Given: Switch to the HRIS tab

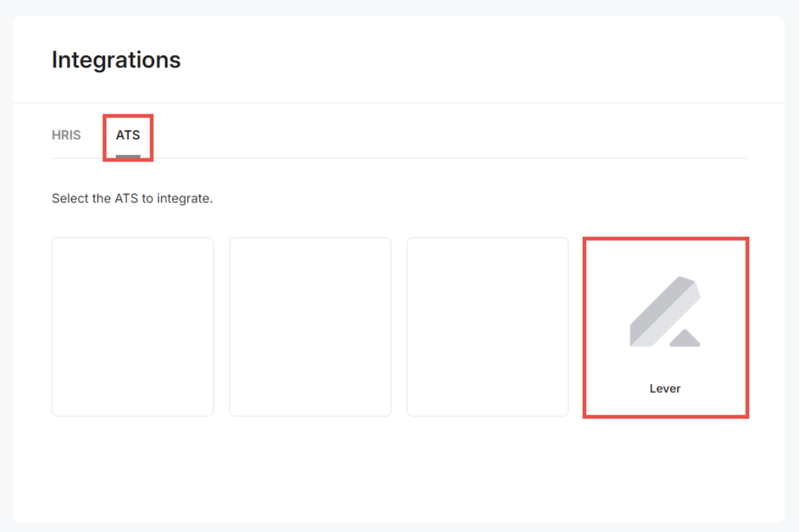Looking at the screenshot, I should click(x=66, y=135).
